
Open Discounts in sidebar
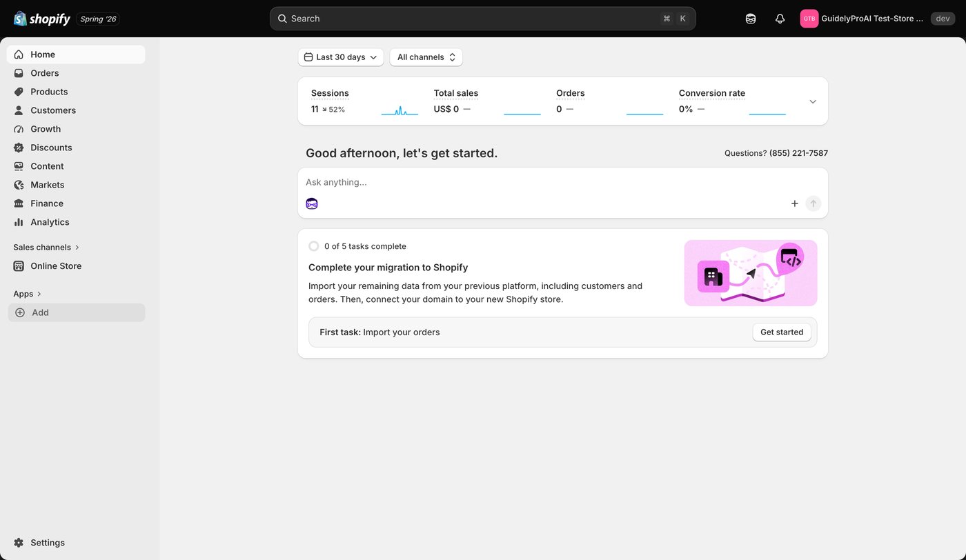click(76, 148)
